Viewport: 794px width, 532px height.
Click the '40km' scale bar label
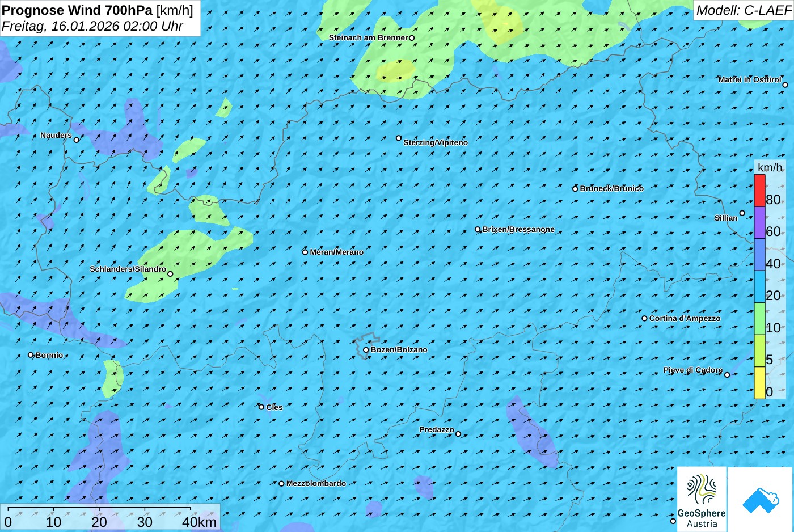[199, 522]
